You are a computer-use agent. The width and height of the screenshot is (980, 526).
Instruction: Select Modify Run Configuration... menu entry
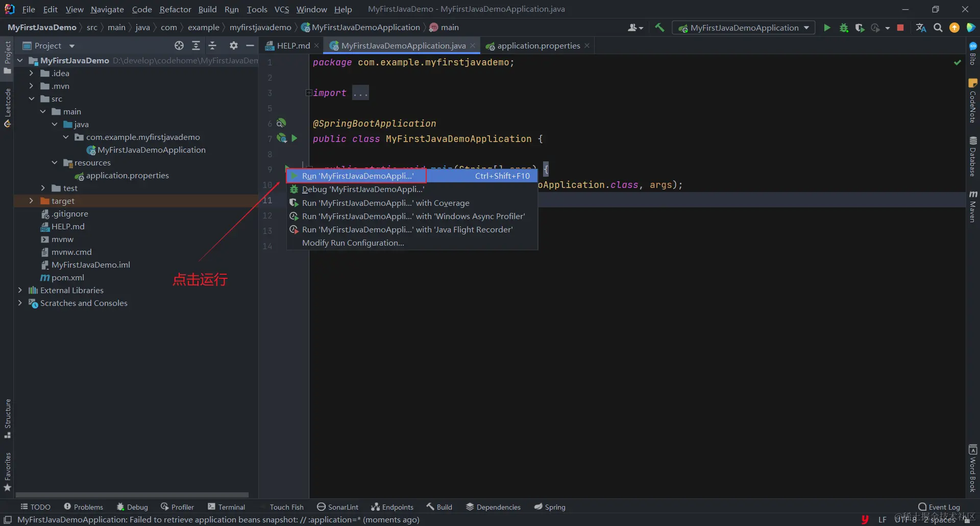[x=412, y=243]
